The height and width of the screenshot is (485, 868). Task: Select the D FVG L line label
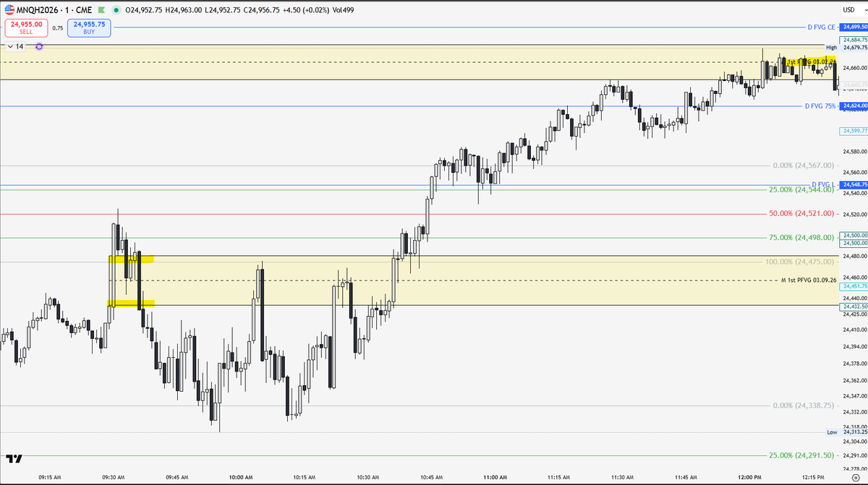tap(824, 185)
